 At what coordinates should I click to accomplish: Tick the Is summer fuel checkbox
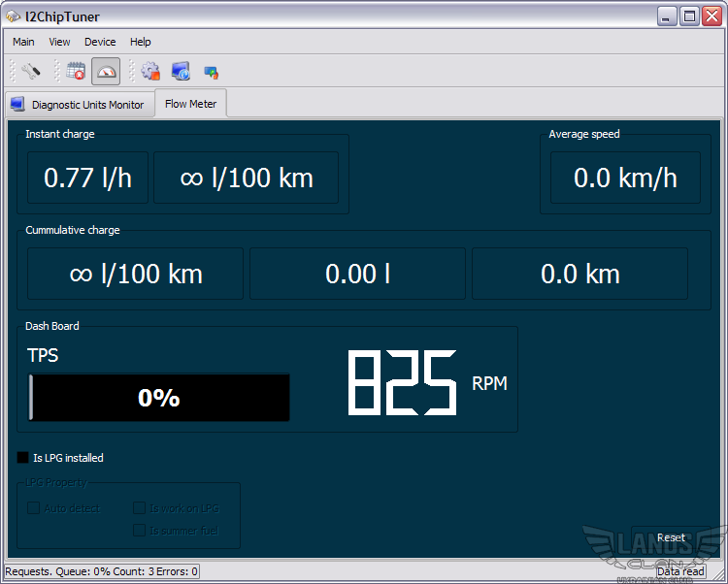point(140,531)
